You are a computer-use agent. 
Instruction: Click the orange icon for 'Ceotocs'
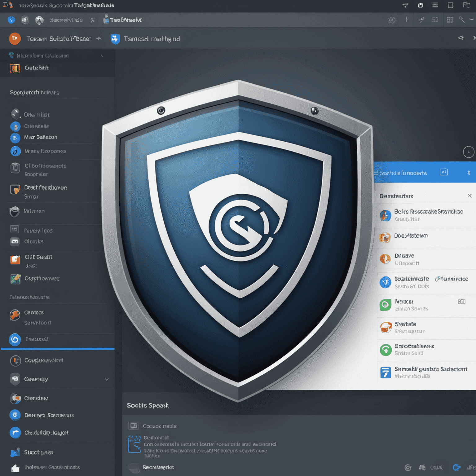(15, 315)
